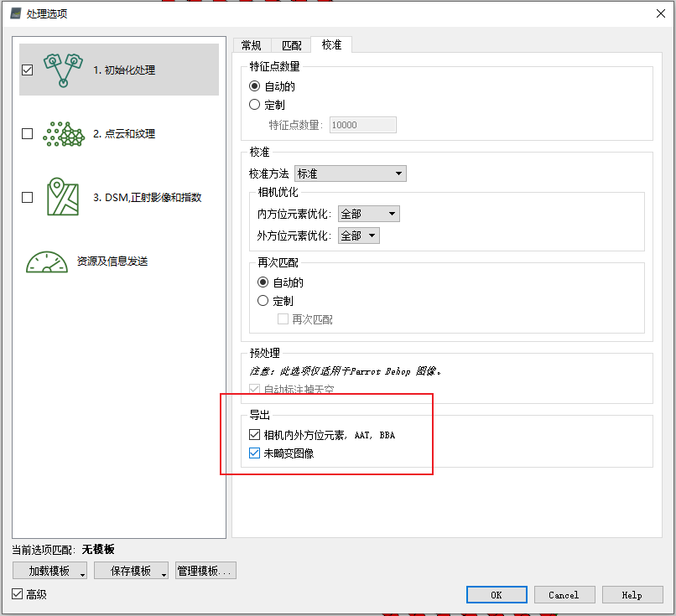The width and height of the screenshot is (676, 616).
Task: Select the camera calibration graphic in step one
Action: point(63,70)
